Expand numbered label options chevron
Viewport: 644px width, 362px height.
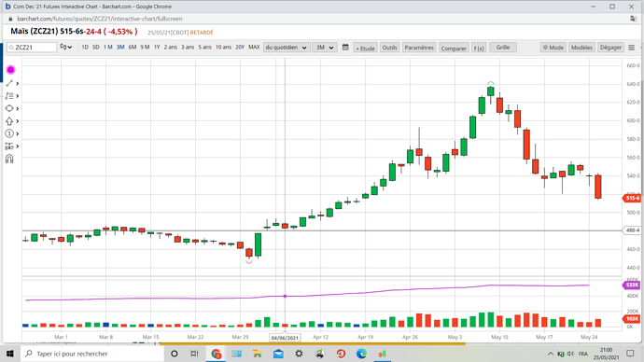tap(17, 133)
